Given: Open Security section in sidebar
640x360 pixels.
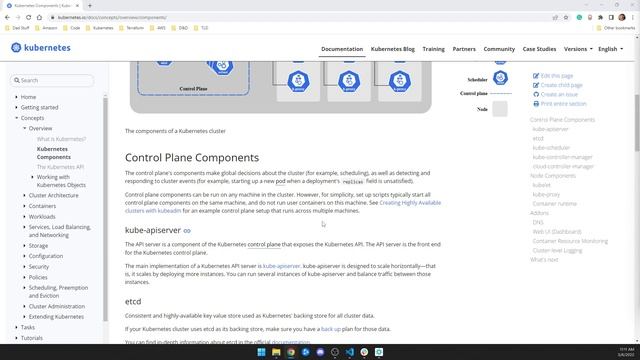Looking at the screenshot, I should (39, 267).
